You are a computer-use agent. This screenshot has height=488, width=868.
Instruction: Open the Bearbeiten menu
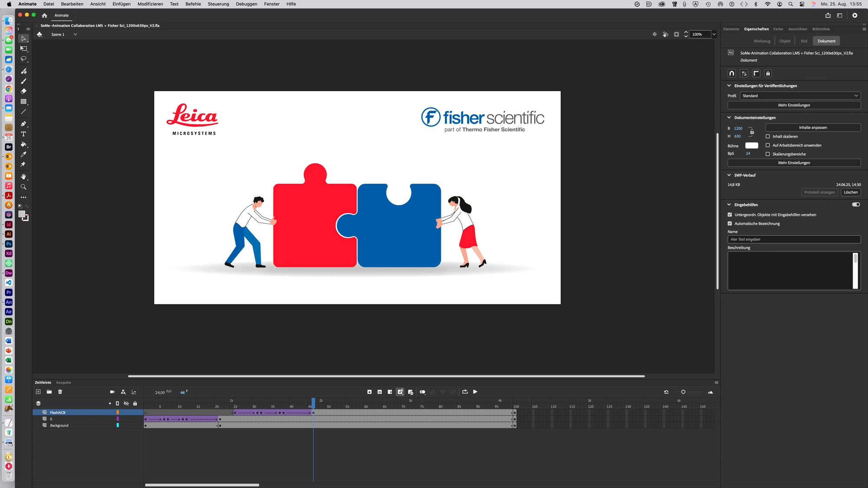click(72, 4)
